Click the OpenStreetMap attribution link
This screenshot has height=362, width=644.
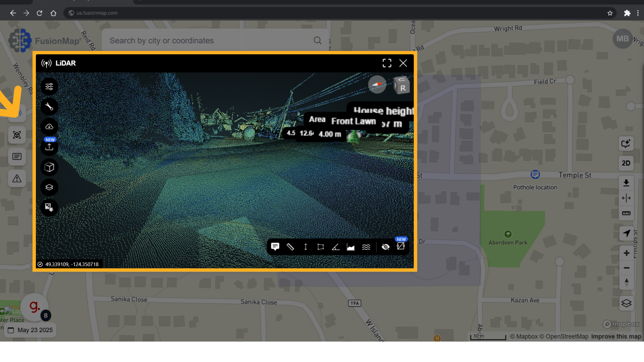point(564,337)
